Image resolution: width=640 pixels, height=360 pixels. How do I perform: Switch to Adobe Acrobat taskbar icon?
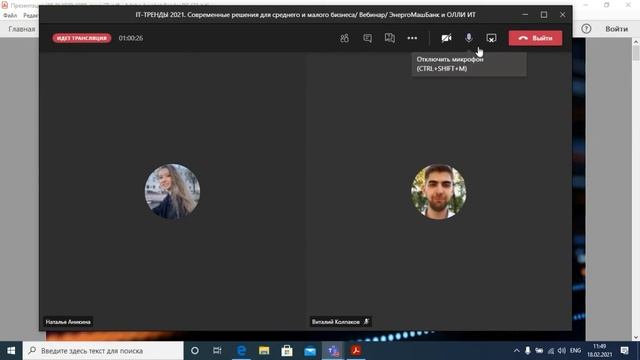click(356, 351)
